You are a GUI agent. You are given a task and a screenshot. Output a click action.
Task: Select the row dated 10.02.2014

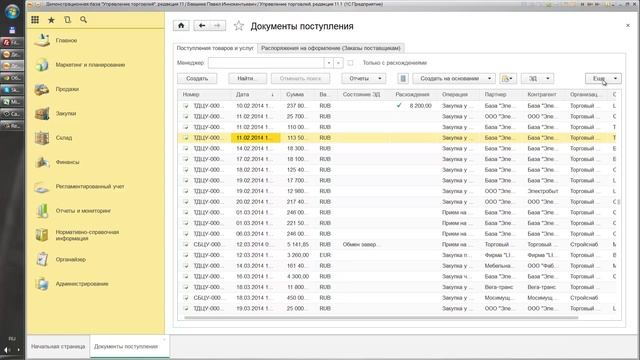click(396, 106)
